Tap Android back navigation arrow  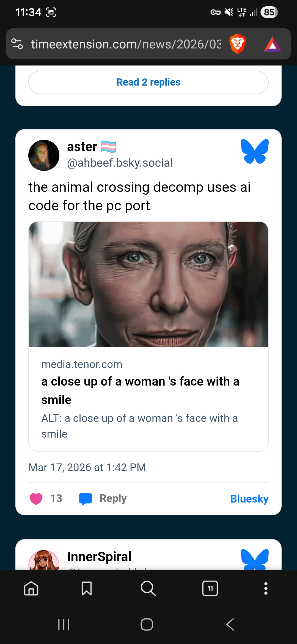click(230, 624)
